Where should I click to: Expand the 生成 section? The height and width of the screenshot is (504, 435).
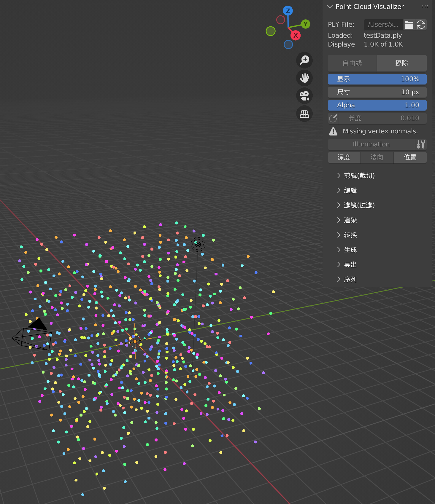tap(339, 250)
